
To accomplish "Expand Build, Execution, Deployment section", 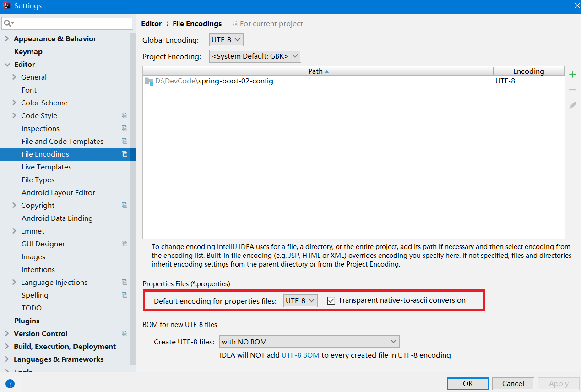I will coord(7,347).
